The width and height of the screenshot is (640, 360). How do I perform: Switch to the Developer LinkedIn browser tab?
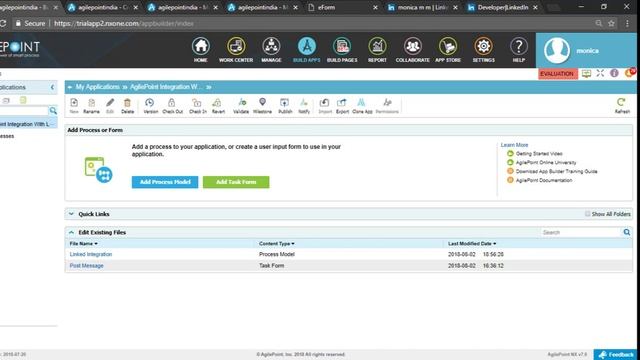[x=503, y=7]
